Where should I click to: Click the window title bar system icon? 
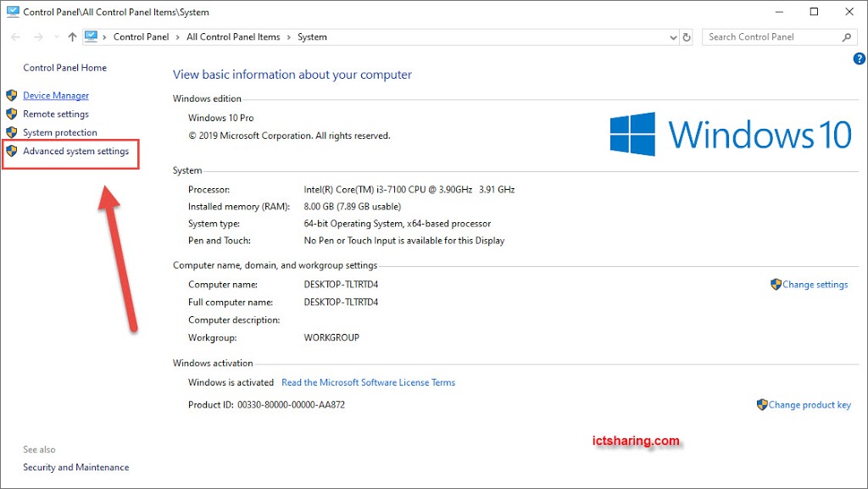point(13,12)
